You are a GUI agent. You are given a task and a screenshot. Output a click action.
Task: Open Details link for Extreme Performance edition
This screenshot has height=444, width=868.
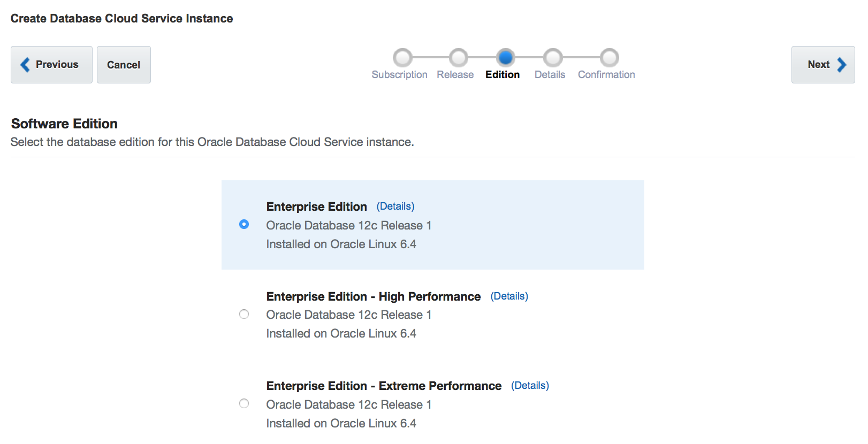[x=530, y=386]
